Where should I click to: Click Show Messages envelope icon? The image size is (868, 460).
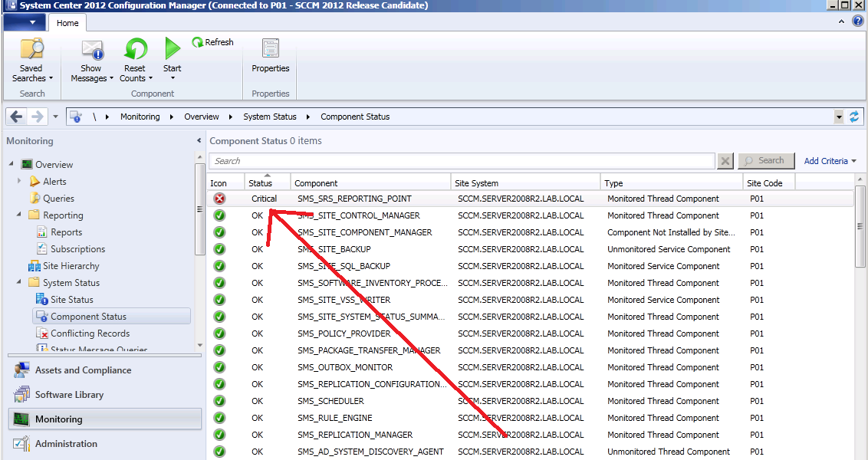pyautogui.click(x=93, y=50)
